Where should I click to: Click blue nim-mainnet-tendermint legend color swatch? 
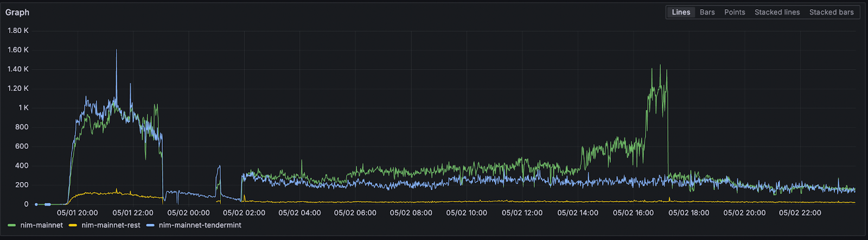(x=150, y=225)
